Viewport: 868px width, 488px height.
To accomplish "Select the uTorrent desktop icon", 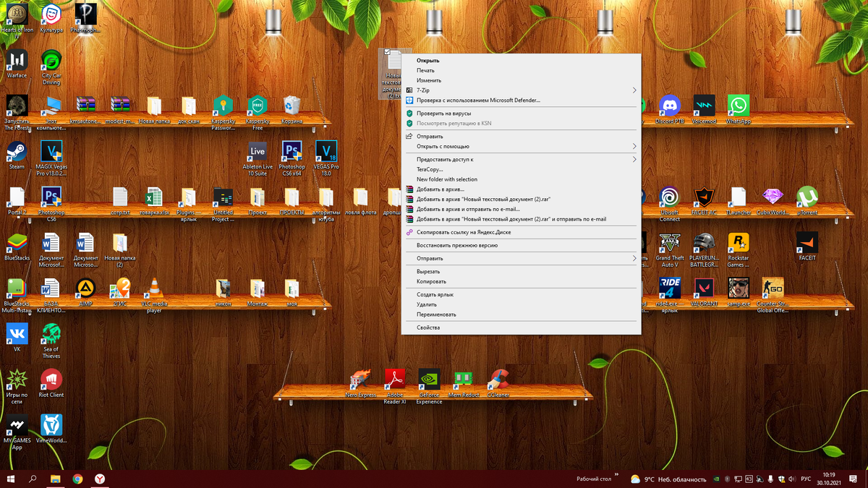I will [x=807, y=201].
